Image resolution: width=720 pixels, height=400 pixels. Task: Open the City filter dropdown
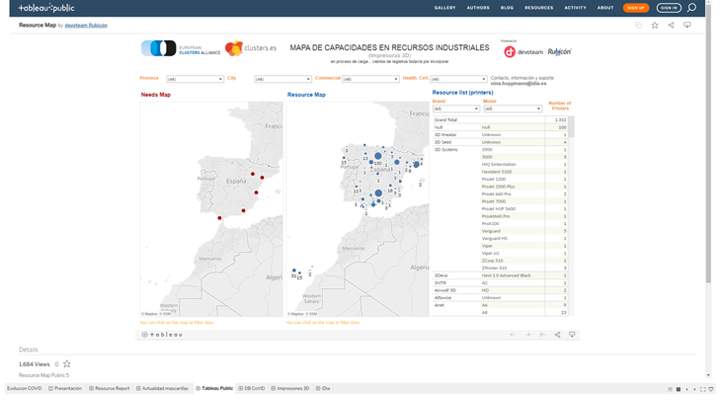pyautogui.click(x=283, y=79)
